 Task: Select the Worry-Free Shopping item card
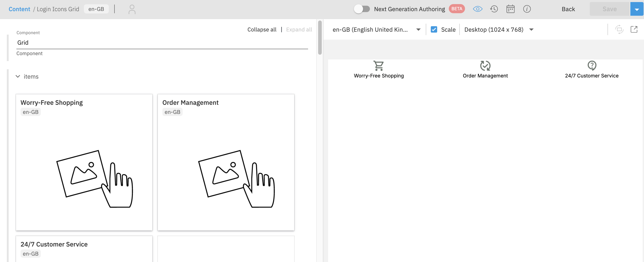[84, 162]
